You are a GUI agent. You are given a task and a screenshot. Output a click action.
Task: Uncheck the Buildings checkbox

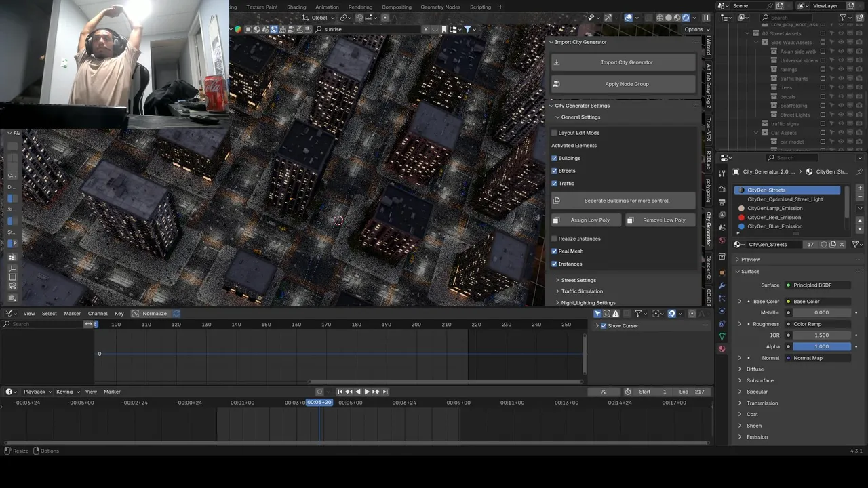554,158
